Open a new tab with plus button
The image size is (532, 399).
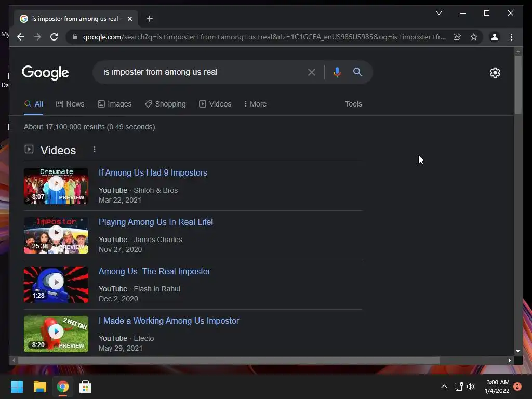(x=149, y=19)
